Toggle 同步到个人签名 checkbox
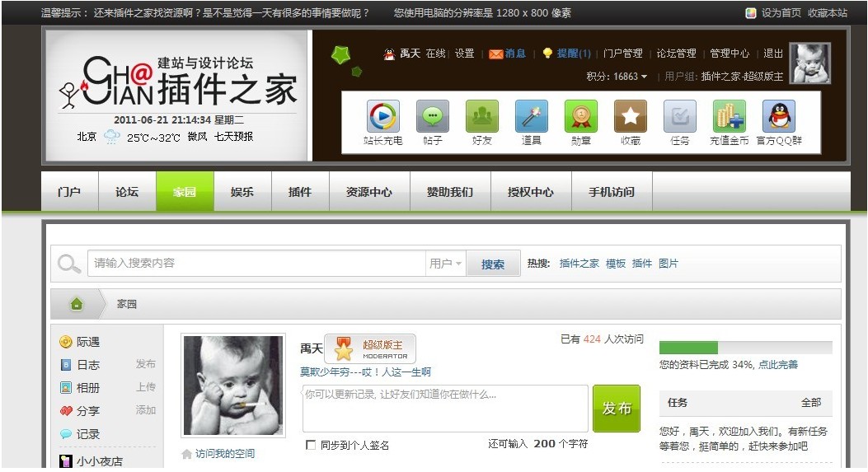This screenshot has width=868, height=472. pyautogui.click(x=311, y=445)
